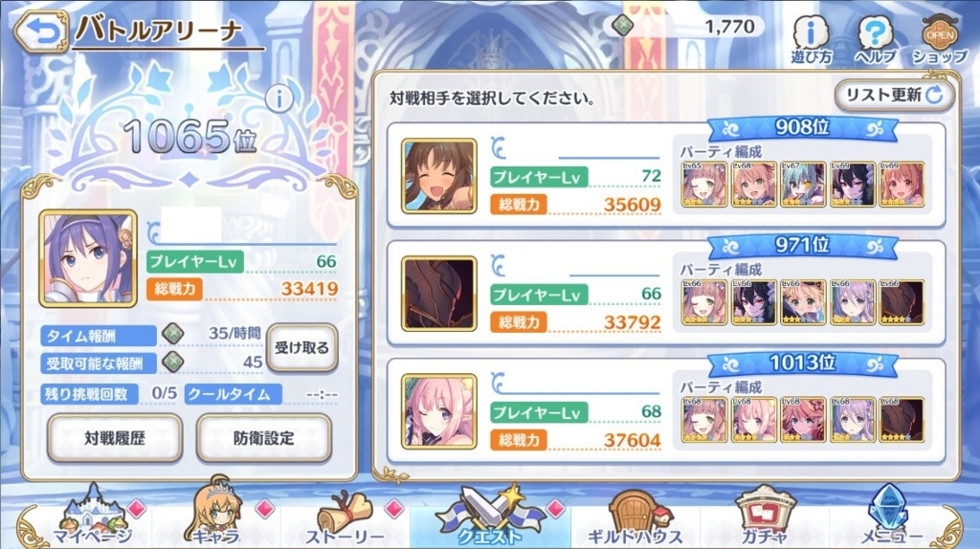Screen dimensions: 980x549
Task: Open the ショップ shop icon
Action: coord(940,39)
